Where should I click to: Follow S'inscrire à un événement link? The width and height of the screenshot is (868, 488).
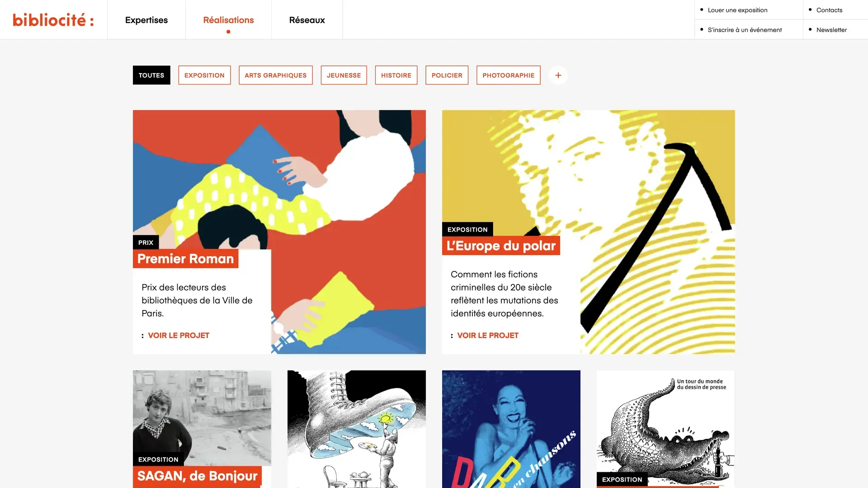click(x=745, y=30)
